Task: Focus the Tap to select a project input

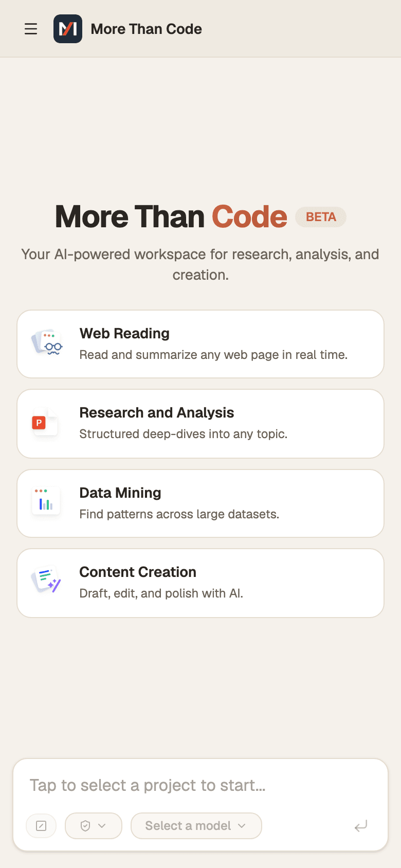Action: (200, 785)
